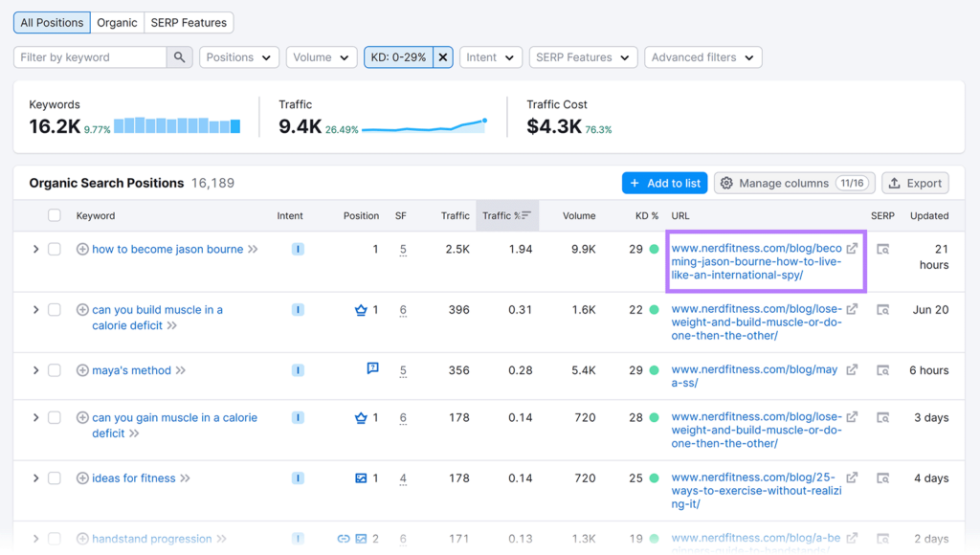Expand the 'can you gain muscle' row
Image resolution: width=980 pixels, height=555 pixels.
click(x=35, y=417)
